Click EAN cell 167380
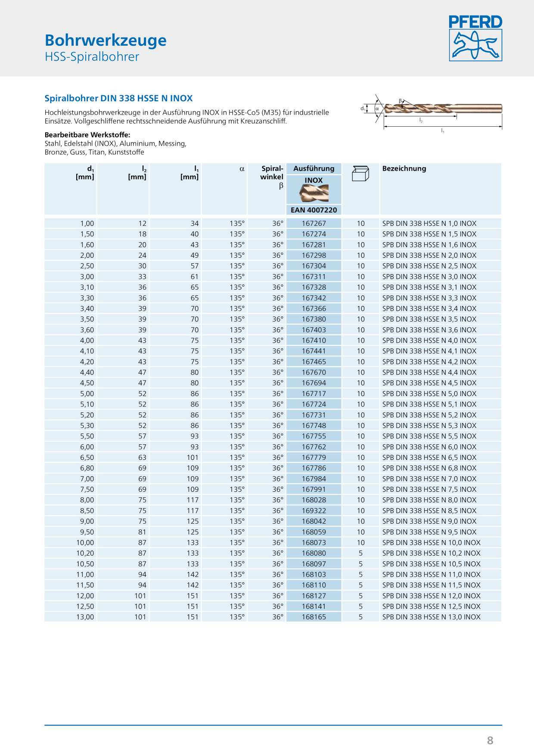This screenshot has width=534, height=756. [314, 319]
